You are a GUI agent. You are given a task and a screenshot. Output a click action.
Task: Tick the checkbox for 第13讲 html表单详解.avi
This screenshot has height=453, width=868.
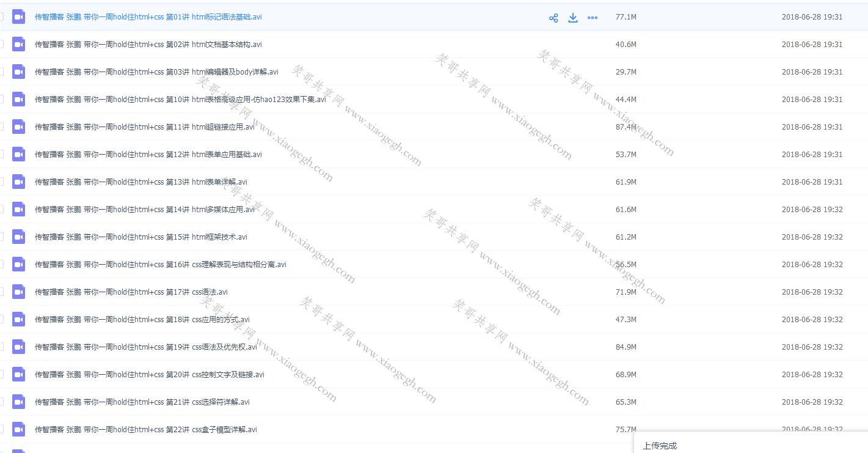(1, 182)
